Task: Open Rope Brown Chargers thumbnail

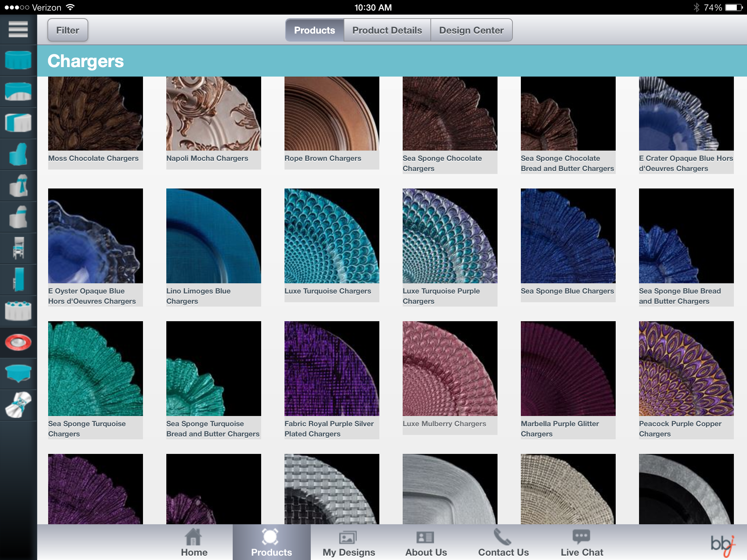Action: point(332,113)
